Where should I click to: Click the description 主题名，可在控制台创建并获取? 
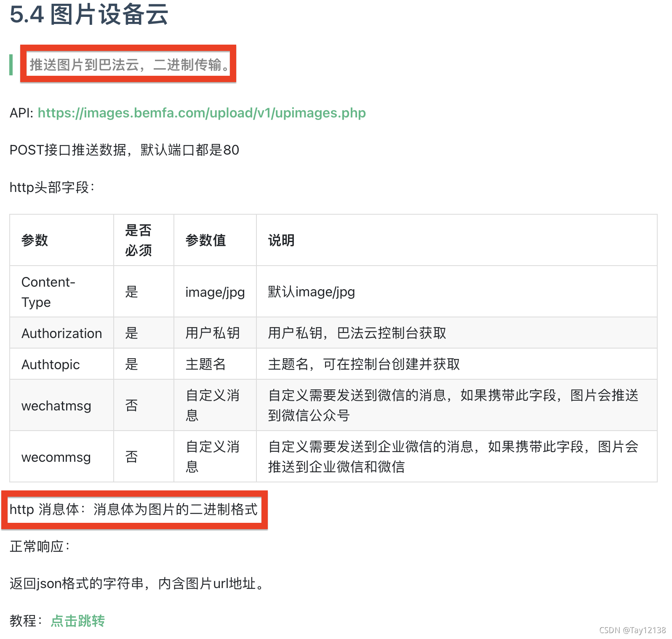pos(364,364)
